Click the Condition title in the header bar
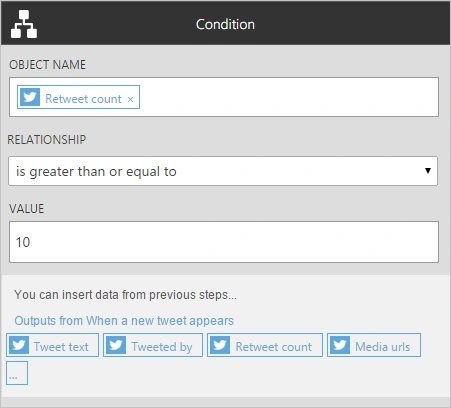Viewport: 451px width, 408px height. [225, 24]
